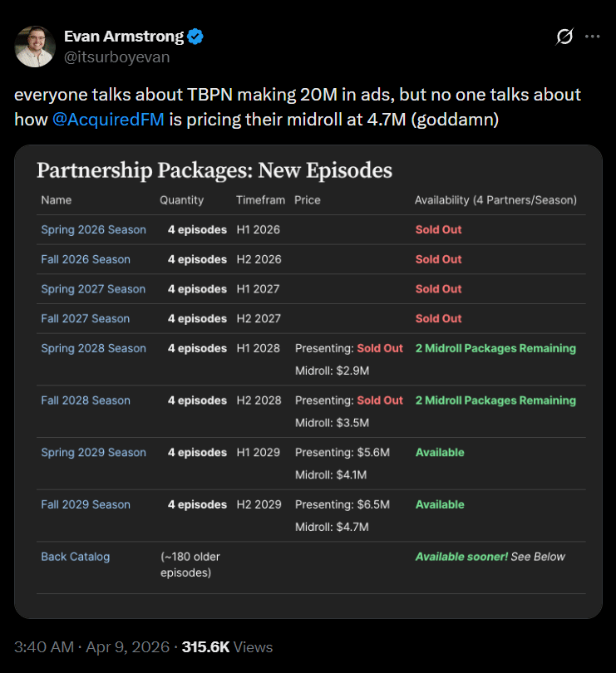Click the 315.6K Views count
This screenshot has width=616, height=673.
pos(227,647)
